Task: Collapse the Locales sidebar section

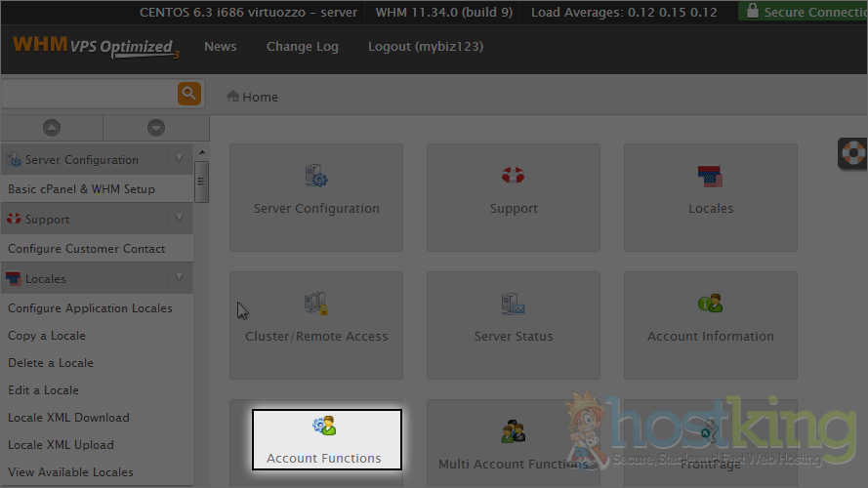Action: [178, 278]
